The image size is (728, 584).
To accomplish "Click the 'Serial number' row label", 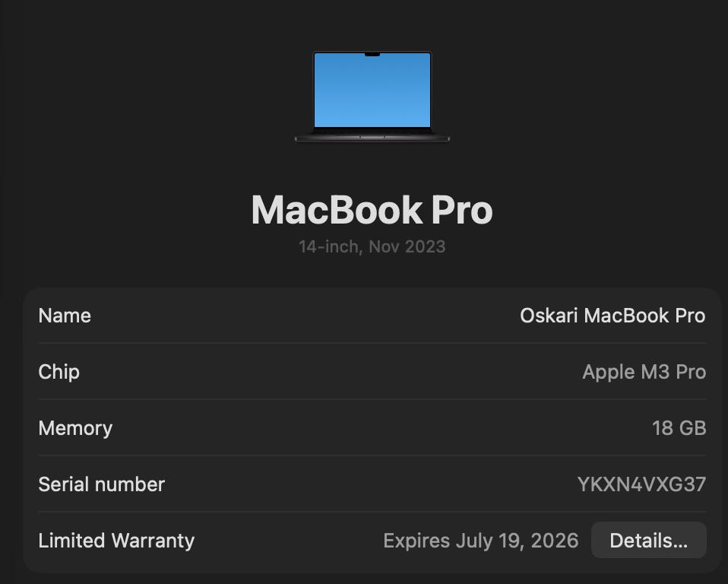I will (x=101, y=484).
